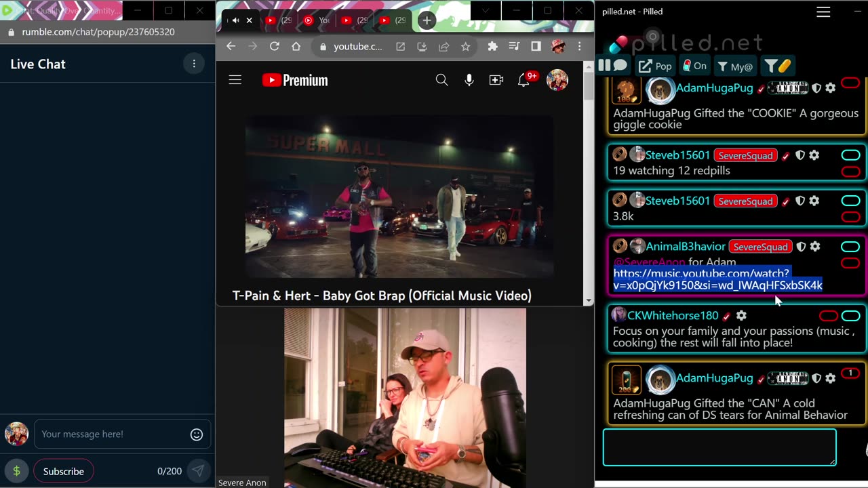Click the Pilled message text box

(x=719, y=447)
